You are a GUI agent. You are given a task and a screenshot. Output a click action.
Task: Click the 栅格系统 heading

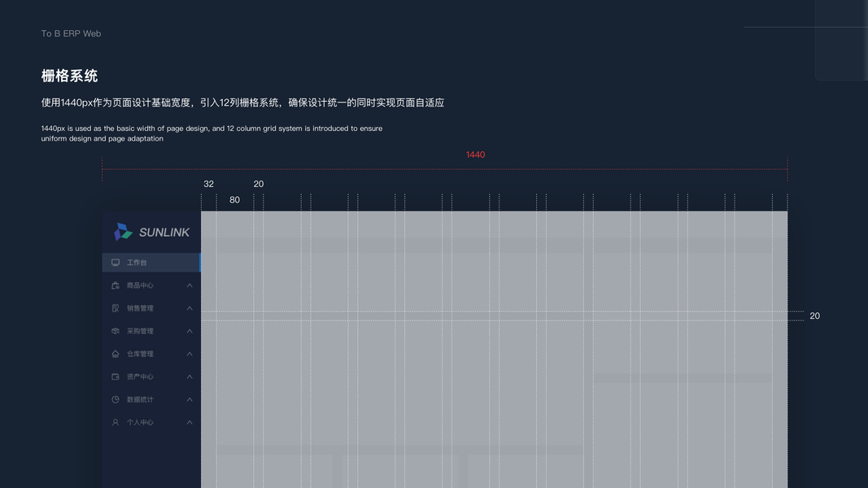click(x=69, y=76)
